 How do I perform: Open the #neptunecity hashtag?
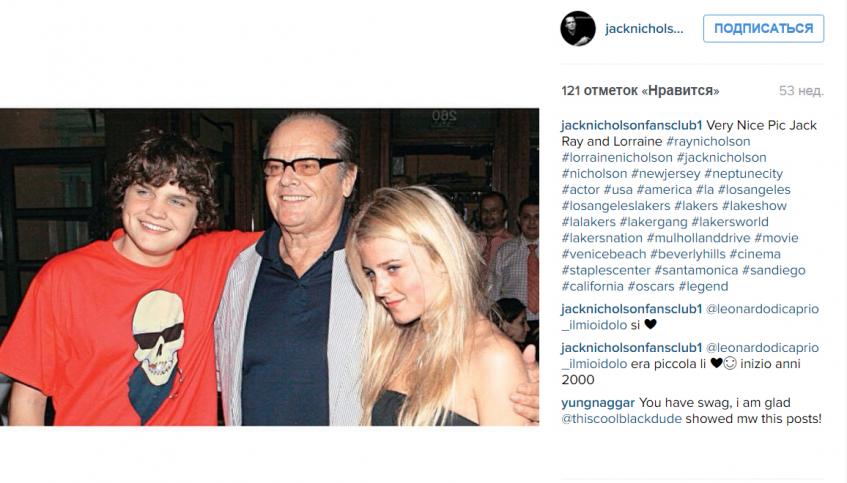pyautogui.click(x=743, y=174)
